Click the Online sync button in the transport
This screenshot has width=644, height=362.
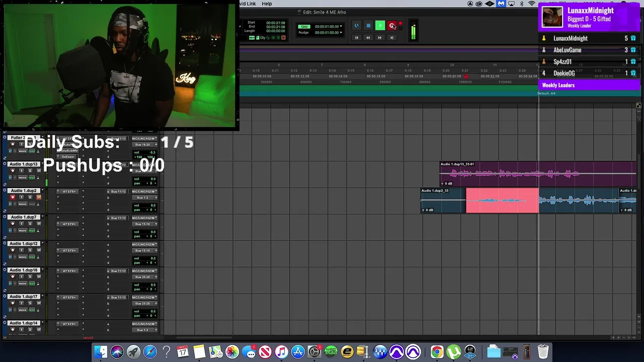[356, 26]
